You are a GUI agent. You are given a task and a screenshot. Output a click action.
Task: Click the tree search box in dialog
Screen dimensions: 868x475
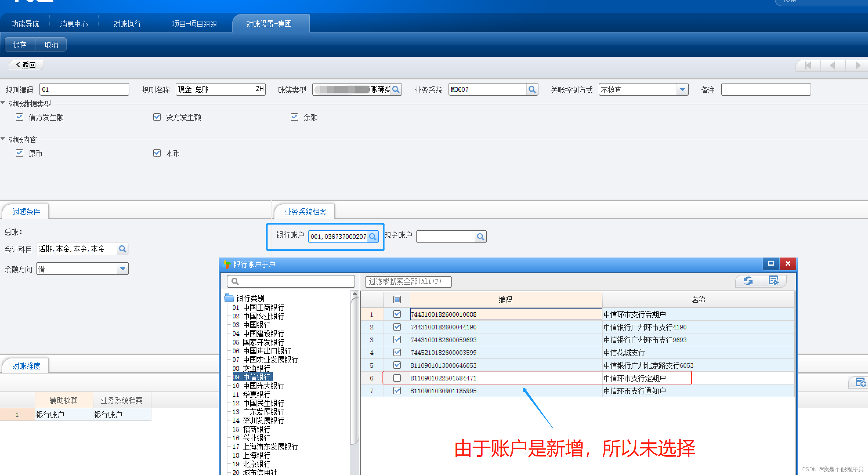coord(291,281)
